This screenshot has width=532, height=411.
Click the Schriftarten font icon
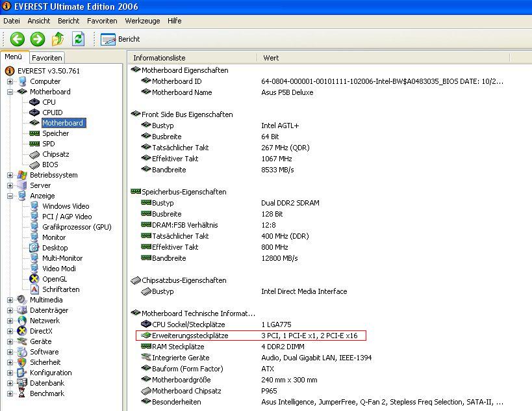34,289
